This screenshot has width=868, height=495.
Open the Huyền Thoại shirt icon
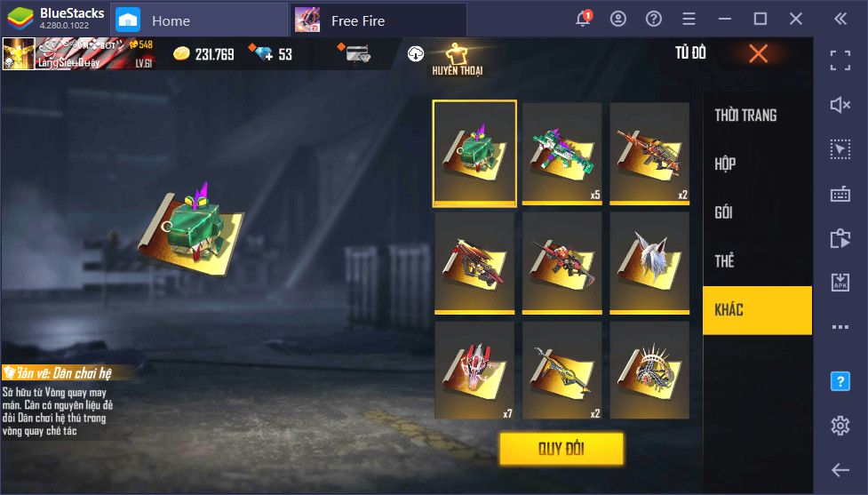coord(458,60)
